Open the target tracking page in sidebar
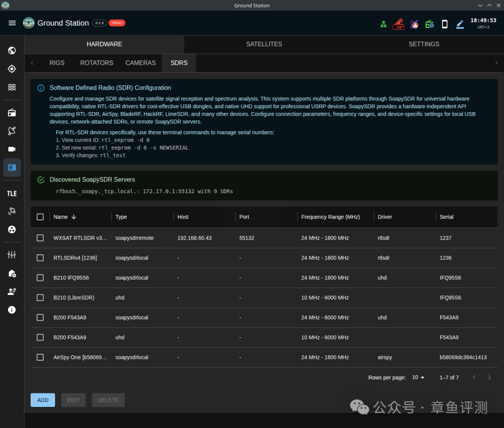The height and width of the screenshot is (428, 504). (12, 69)
